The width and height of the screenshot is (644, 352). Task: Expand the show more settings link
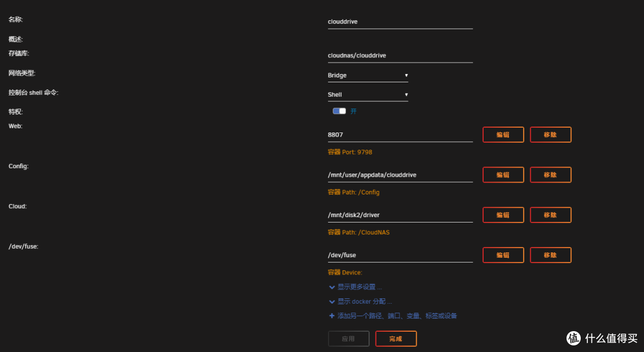pyautogui.click(x=360, y=287)
